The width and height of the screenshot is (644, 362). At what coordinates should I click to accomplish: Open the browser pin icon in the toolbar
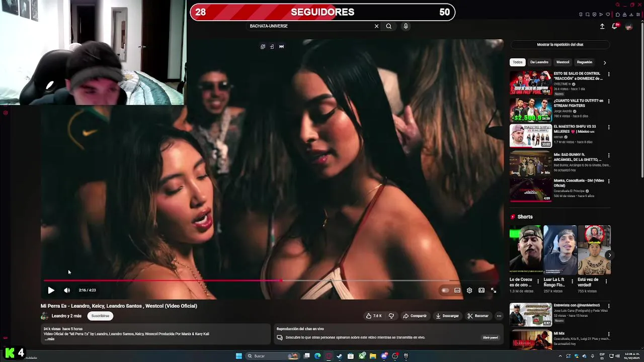pos(581,15)
